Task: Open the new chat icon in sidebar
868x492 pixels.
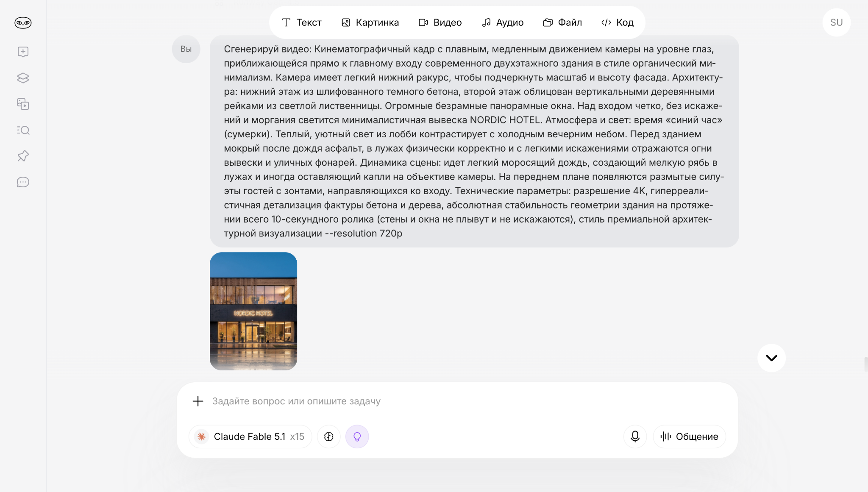Action: point(23,52)
